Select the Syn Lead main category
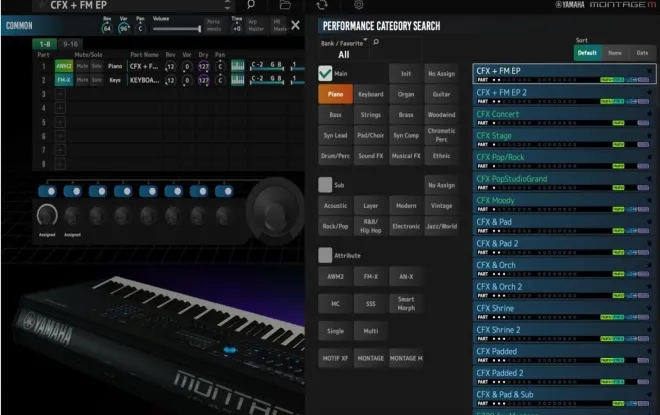The image size is (660, 415). [x=335, y=135]
